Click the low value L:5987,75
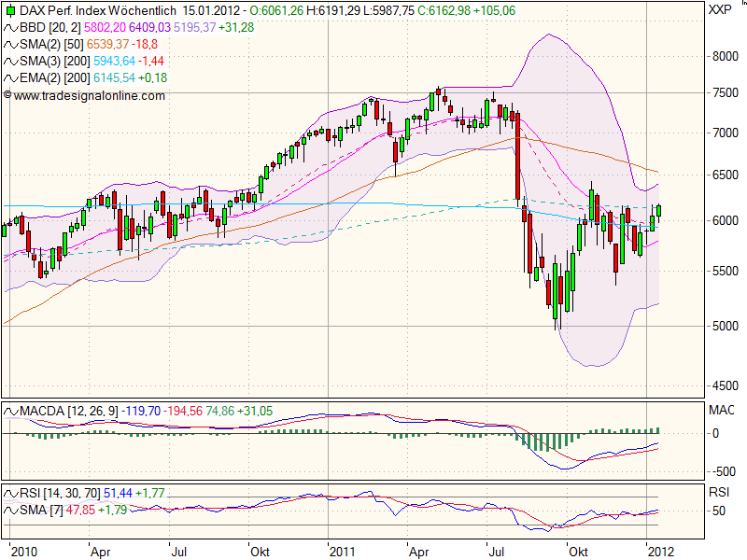The width and height of the screenshot is (747, 560). (x=389, y=10)
